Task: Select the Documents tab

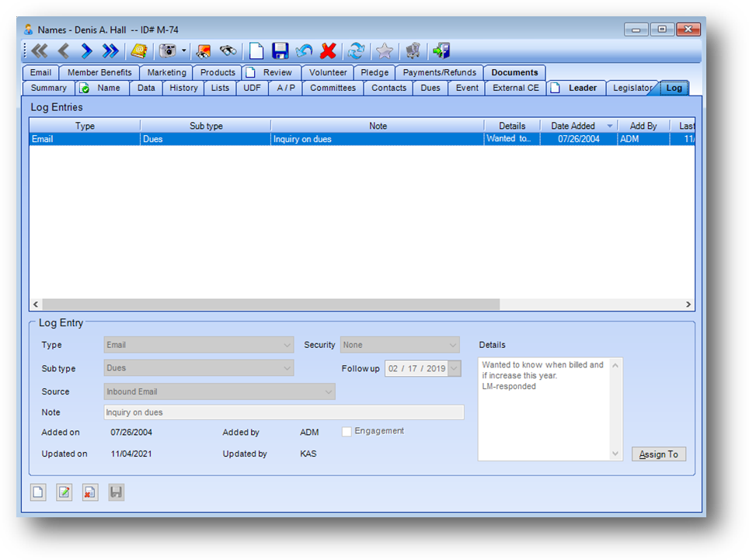Action: click(514, 72)
